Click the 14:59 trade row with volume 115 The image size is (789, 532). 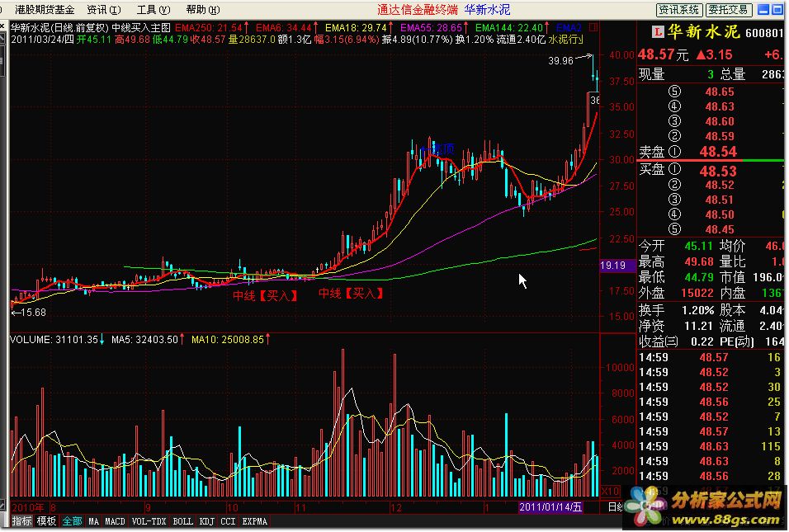click(710, 446)
